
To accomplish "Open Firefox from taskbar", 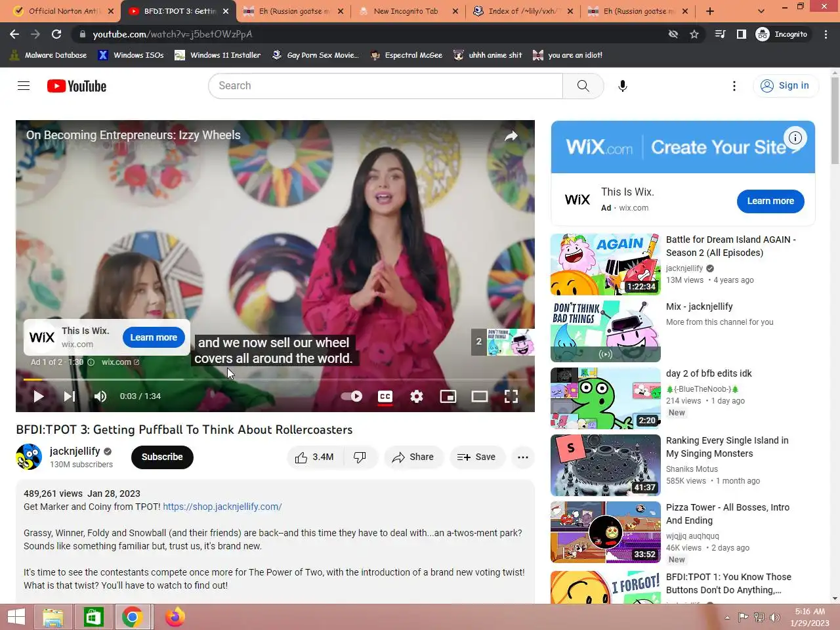I will [x=175, y=618].
